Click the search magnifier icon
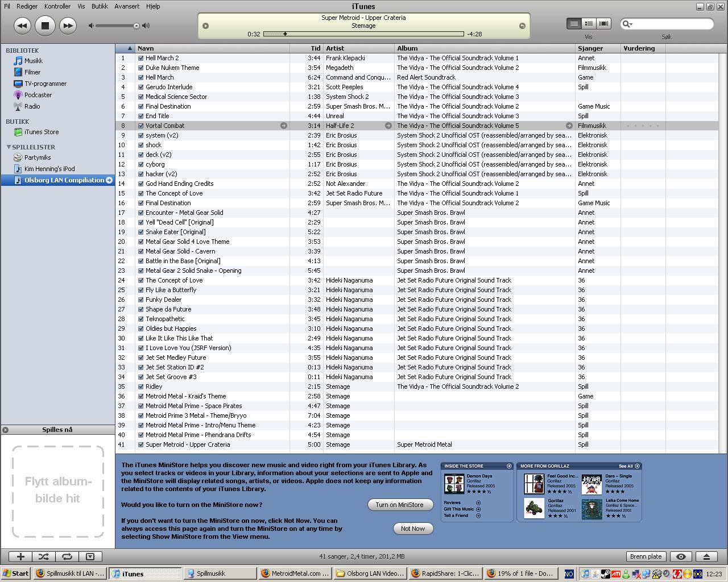This screenshot has width=728, height=582. tap(627, 24)
